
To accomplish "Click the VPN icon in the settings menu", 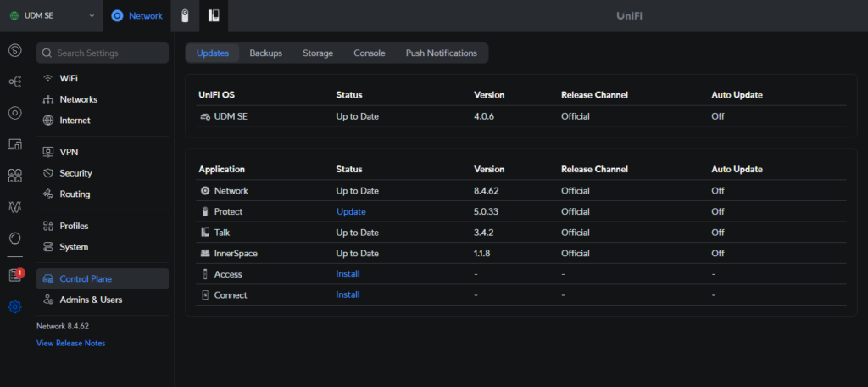I will 48,152.
